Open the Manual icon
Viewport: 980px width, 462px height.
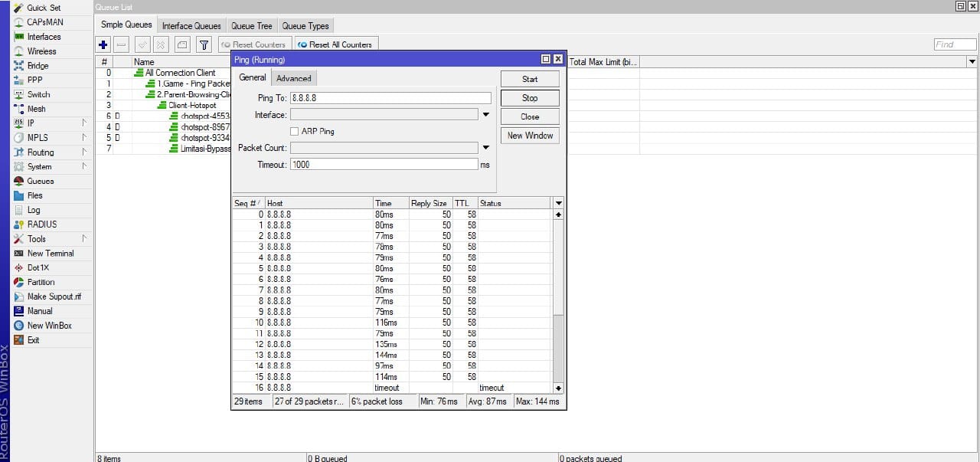(x=19, y=311)
